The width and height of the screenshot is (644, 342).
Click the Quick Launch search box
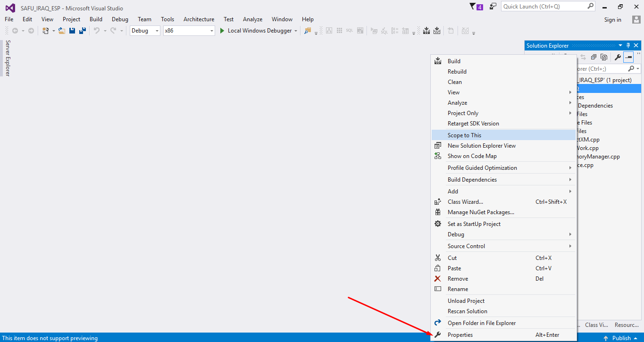(549, 6)
